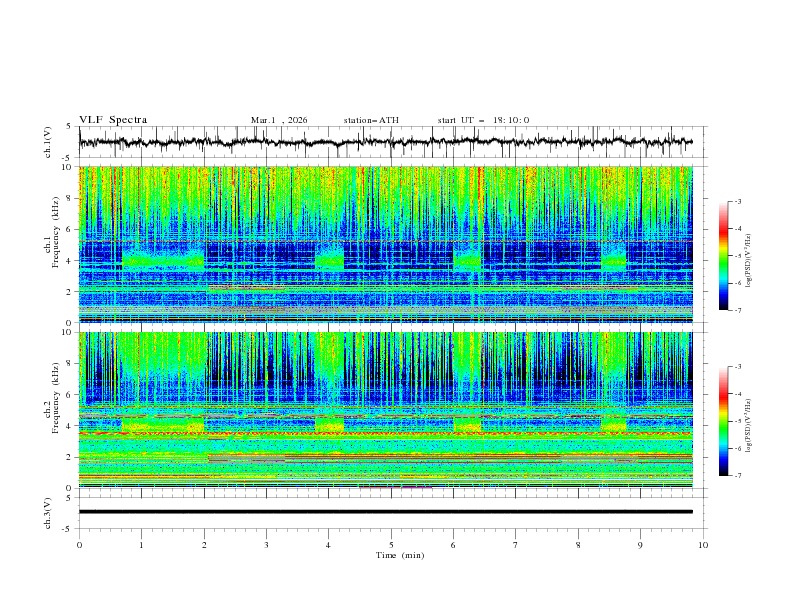Click the "-5" volt tick of ch.3(V) panel
The width and height of the screenshot is (792, 612).
pos(68,529)
